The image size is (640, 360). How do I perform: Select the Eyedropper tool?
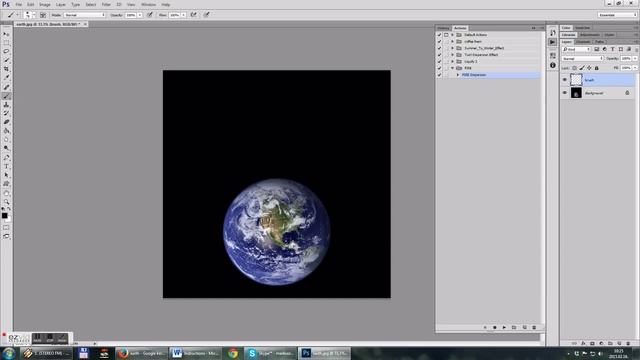(x=6, y=78)
